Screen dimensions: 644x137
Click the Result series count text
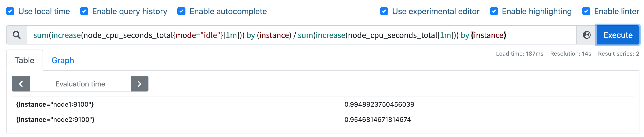[x=618, y=54]
